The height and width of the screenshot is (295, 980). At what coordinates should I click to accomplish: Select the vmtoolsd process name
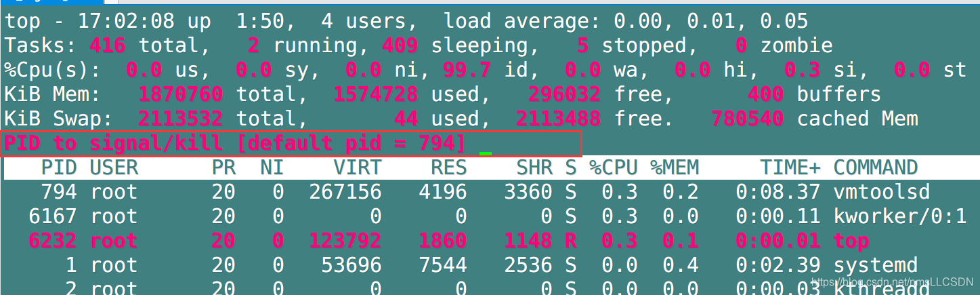tap(882, 192)
